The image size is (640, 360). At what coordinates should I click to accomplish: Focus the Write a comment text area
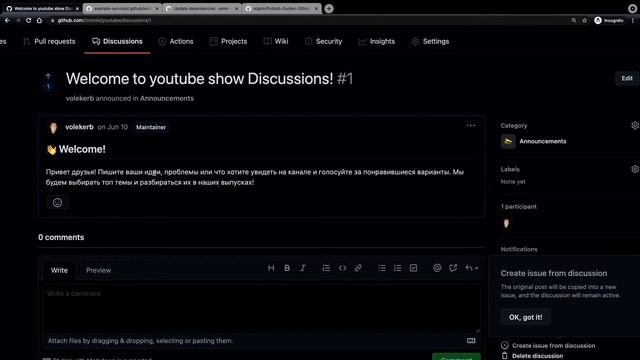click(x=261, y=308)
